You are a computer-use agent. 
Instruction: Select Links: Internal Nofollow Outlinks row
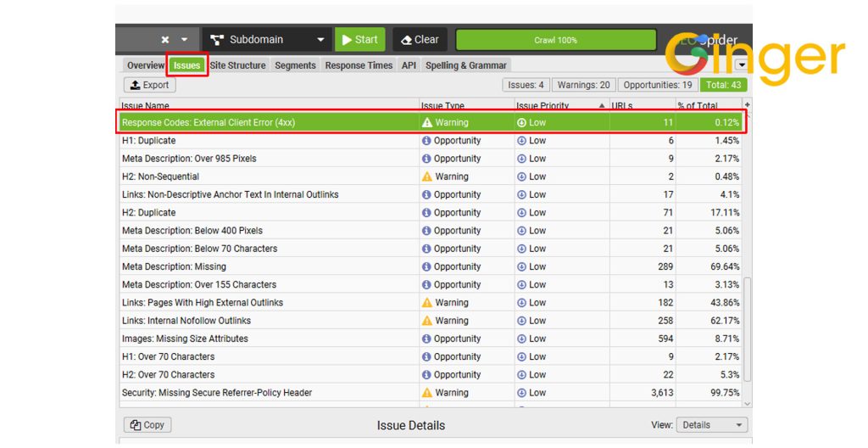coord(431,321)
